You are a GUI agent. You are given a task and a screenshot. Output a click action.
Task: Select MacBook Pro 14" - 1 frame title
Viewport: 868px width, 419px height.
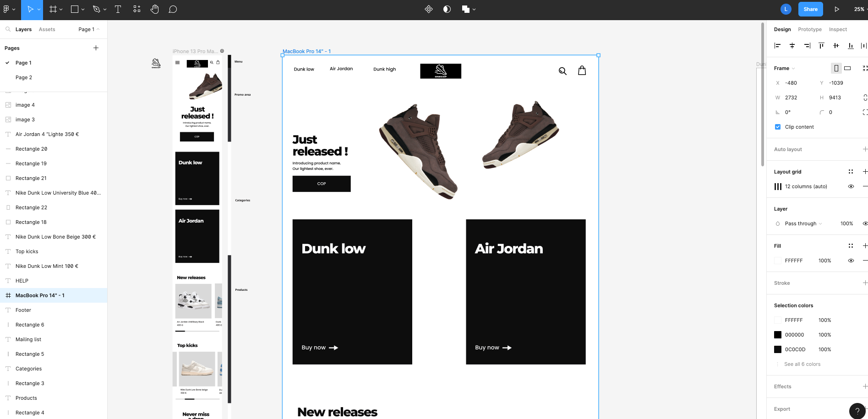306,51
